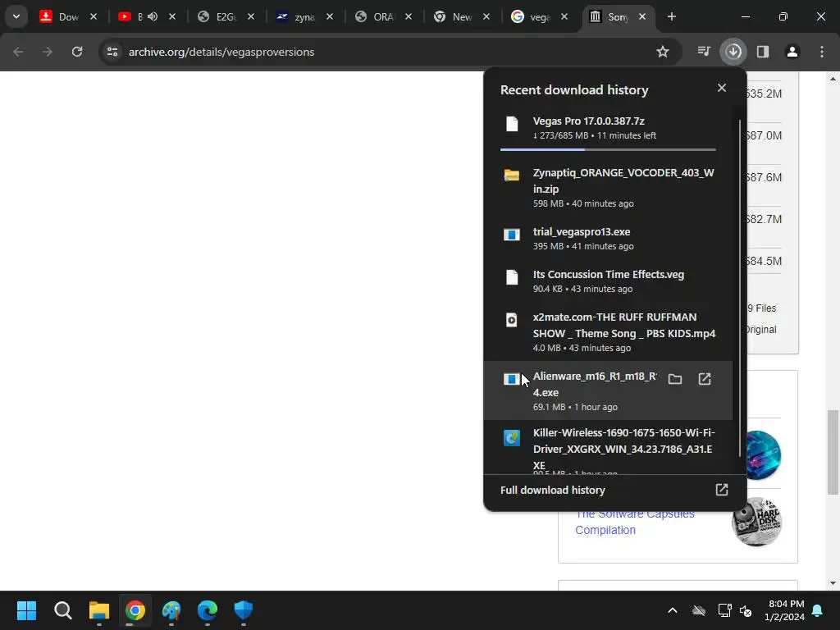
Task: Open Windows taskbar search
Action: [x=62, y=610]
